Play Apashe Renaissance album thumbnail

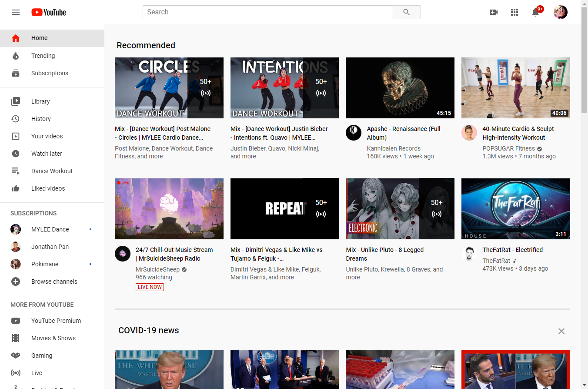click(x=400, y=88)
